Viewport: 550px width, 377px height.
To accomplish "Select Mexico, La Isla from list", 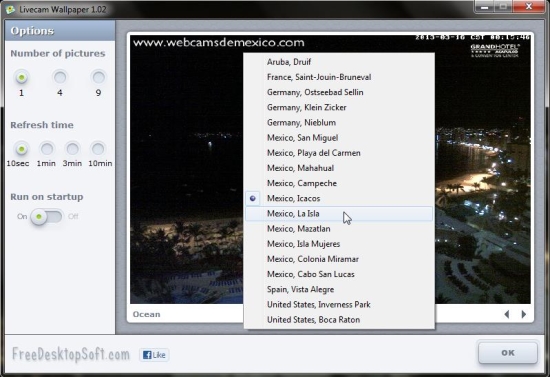I will (339, 214).
